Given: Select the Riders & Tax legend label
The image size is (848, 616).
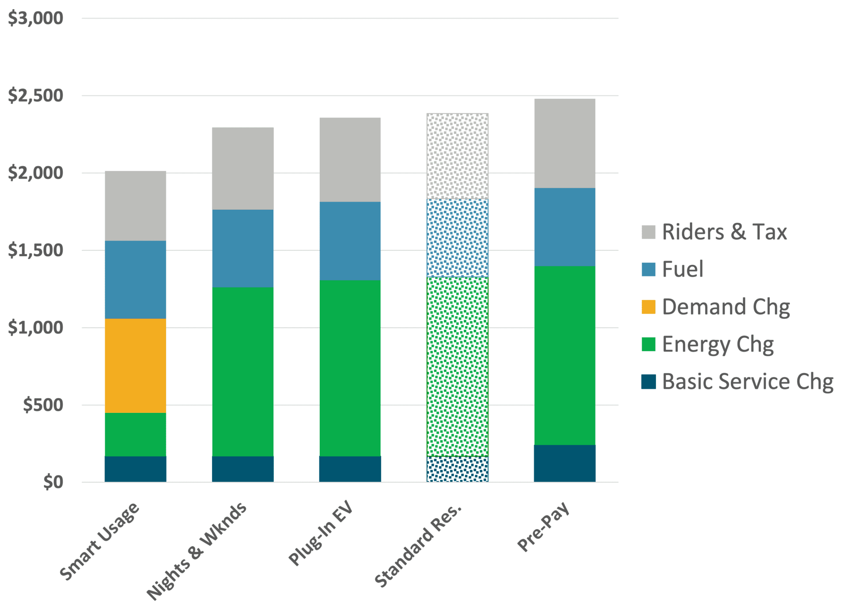Looking at the screenshot, I should [724, 232].
